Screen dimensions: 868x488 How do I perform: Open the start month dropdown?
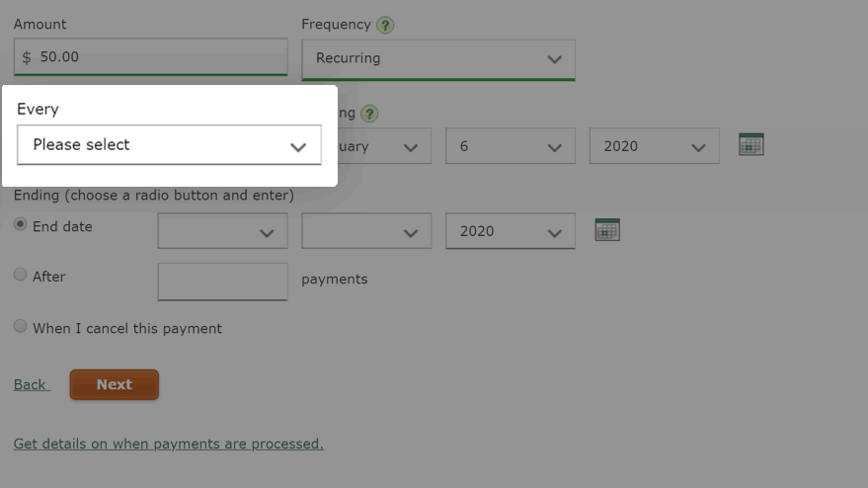[x=384, y=146]
